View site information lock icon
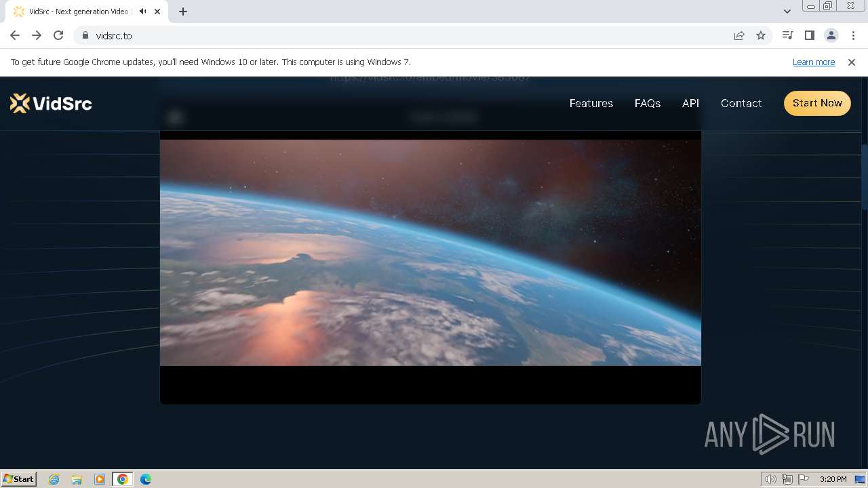Image resolution: width=868 pixels, height=488 pixels. click(85, 35)
